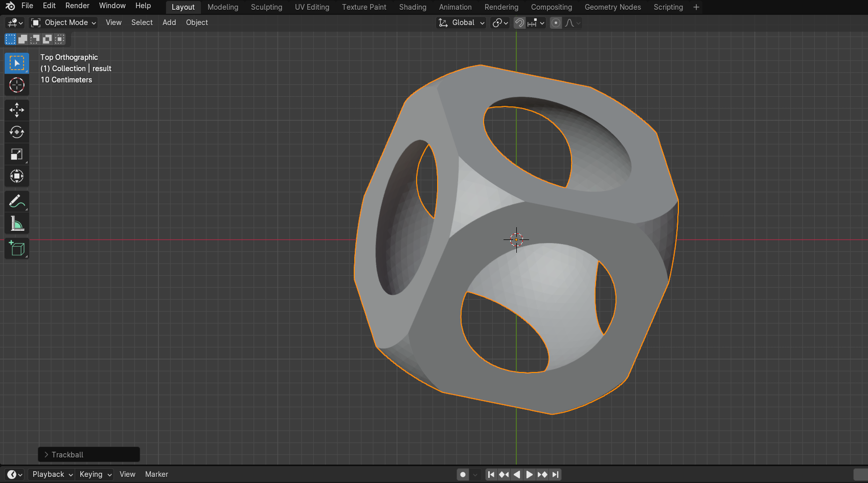Open proportional falloff dropdown
The image size is (868, 483).
click(573, 23)
